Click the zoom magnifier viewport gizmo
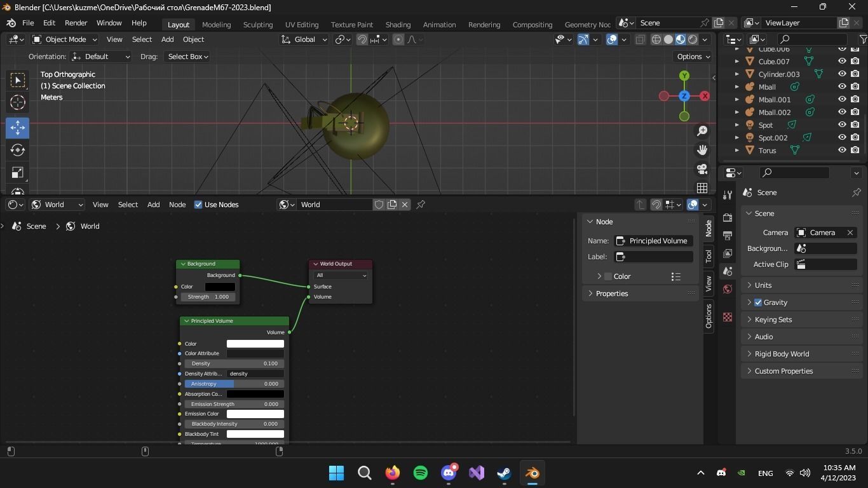Image resolution: width=868 pixels, height=488 pixels. (702, 131)
